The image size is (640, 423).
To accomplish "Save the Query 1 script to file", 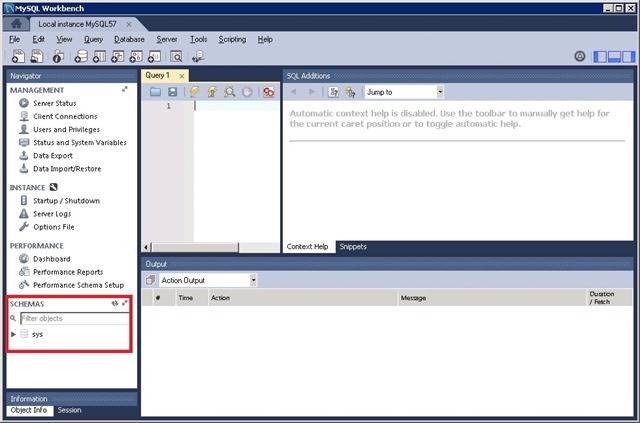I will [173, 92].
